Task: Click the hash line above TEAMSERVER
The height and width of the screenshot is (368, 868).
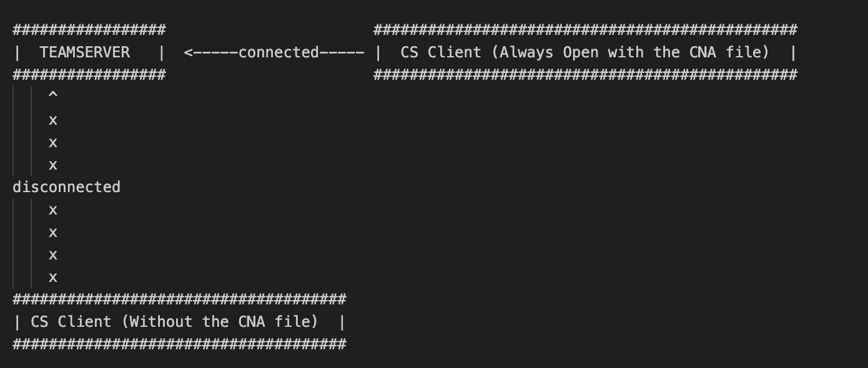Action: point(89,30)
